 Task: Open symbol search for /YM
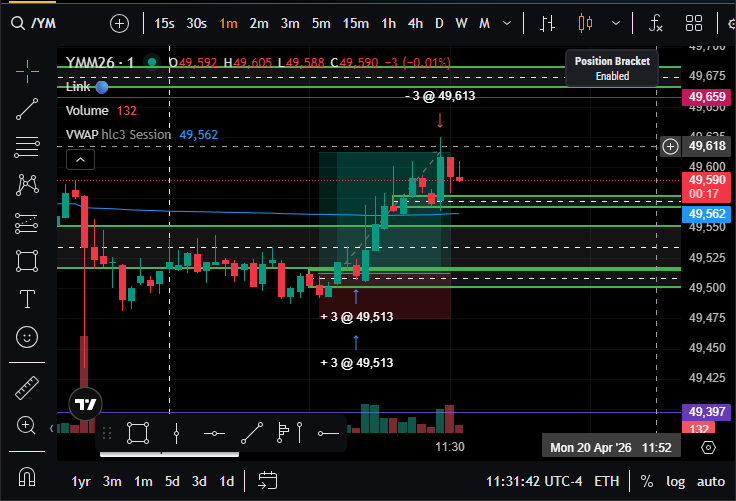click(x=34, y=23)
